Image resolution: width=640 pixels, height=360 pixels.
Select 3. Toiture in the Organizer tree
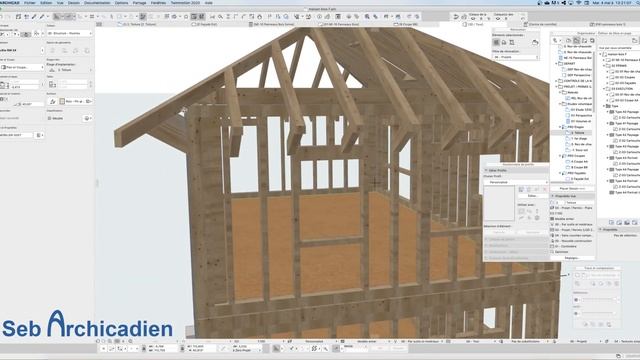point(577,133)
